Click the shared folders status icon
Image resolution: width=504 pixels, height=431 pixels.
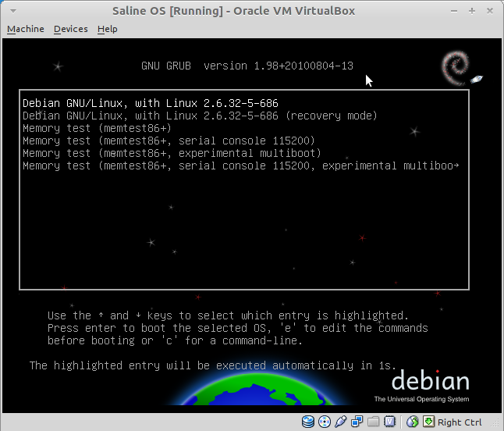[373, 422]
